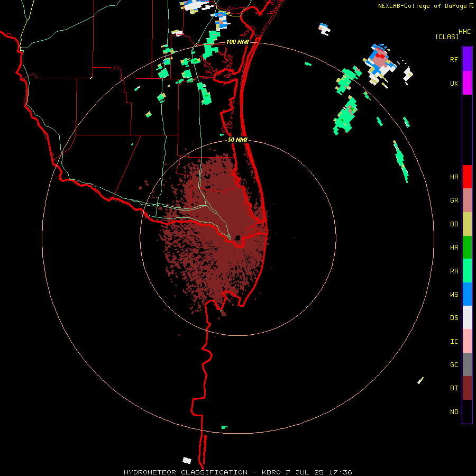Viewport: 476px width, 476px height.
Task: Click the DS white color swatch
Action: [x=467, y=317]
